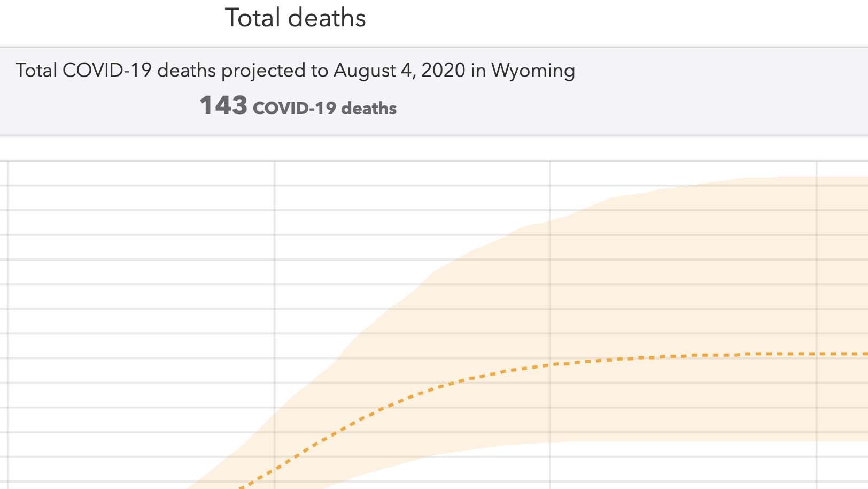Click the second vertical gridline from the left
Viewport: 868px width, 489px height.
coord(274,268)
